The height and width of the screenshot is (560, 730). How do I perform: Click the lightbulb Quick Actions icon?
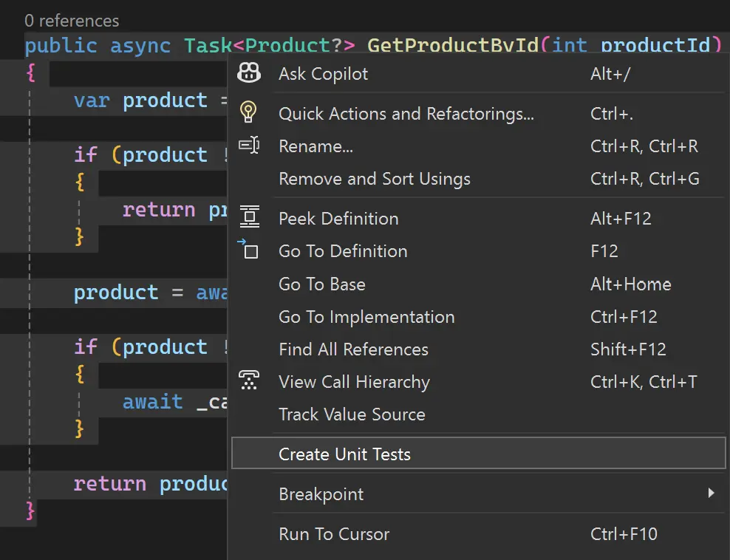(x=249, y=113)
